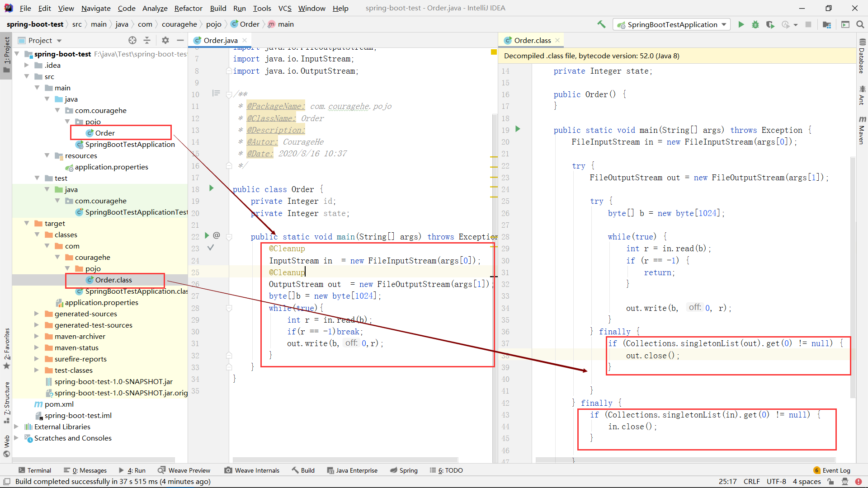Viewport: 868px width, 488px height.
Task: Open the 6: TODO tool window
Action: coord(446,470)
